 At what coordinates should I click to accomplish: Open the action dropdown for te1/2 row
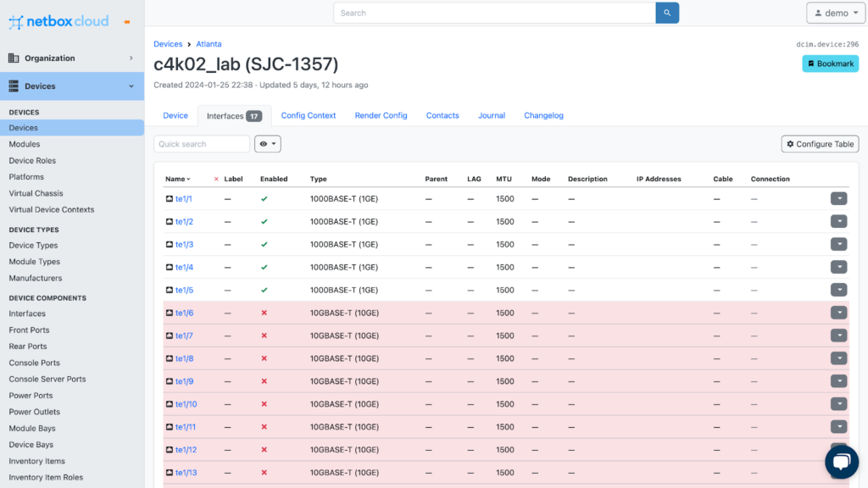point(838,222)
